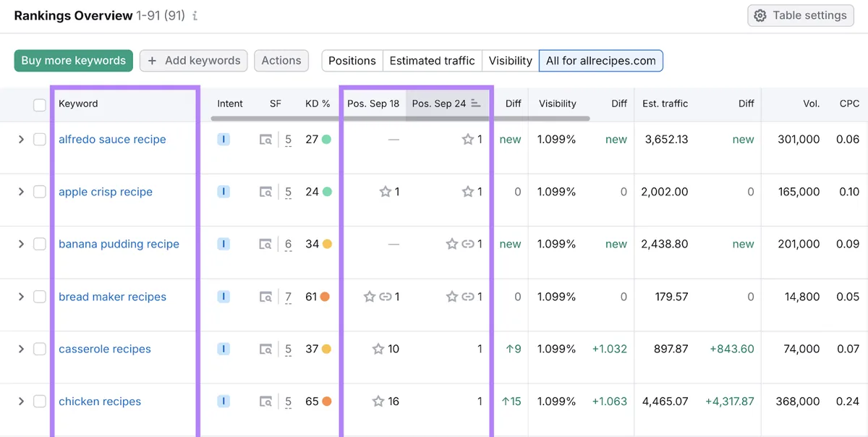Select the All for allrecipes.com tab
This screenshot has width=868, height=437.
tap(601, 61)
